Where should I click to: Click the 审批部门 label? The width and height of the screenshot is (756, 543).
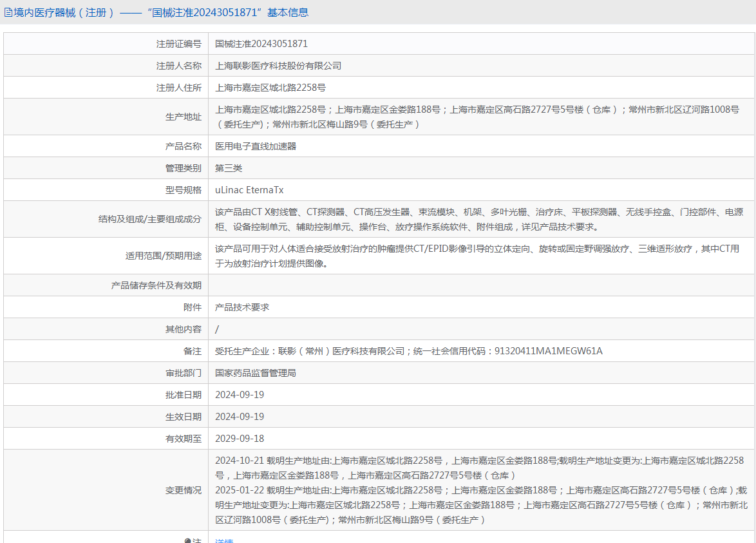184,373
